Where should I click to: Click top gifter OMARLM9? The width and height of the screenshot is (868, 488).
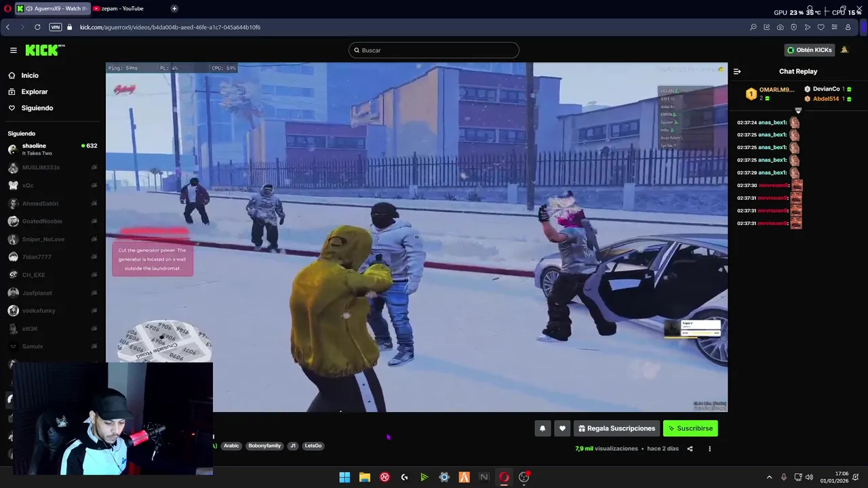pos(776,89)
